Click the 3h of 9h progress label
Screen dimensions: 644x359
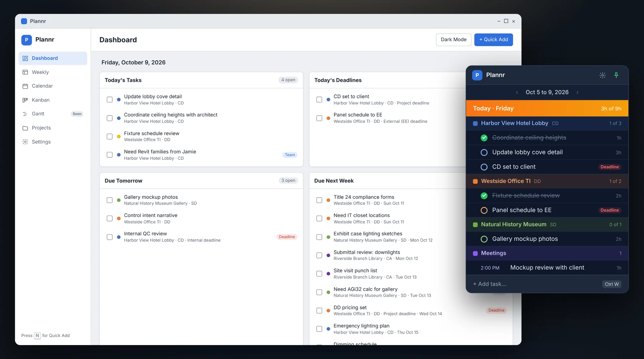point(611,109)
